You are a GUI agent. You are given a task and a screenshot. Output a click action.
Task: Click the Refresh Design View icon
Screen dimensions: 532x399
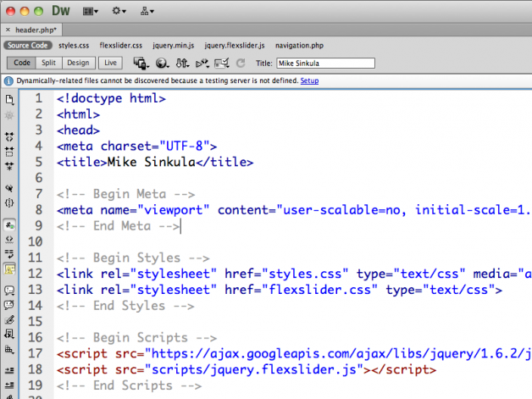(241, 63)
